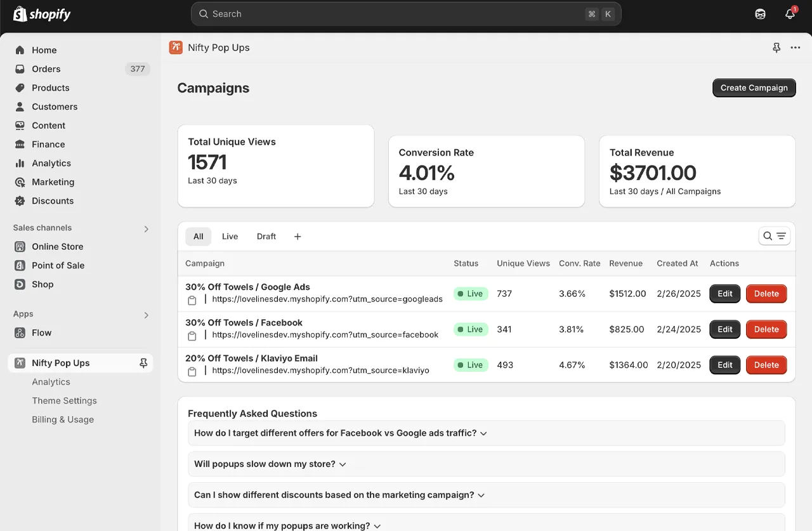Screen dimensions: 812x531
Task: Add a new view with plus icon
Action: pyautogui.click(x=298, y=237)
